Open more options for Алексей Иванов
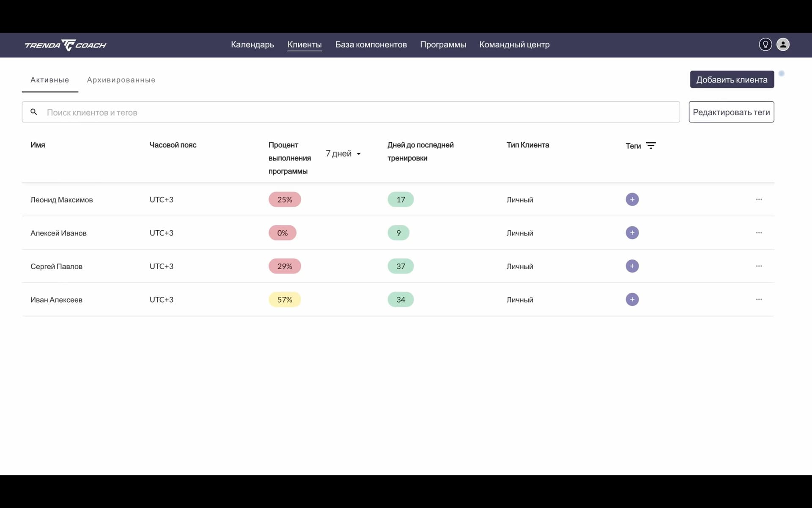This screenshot has height=508, width=812. click(759, 233)
